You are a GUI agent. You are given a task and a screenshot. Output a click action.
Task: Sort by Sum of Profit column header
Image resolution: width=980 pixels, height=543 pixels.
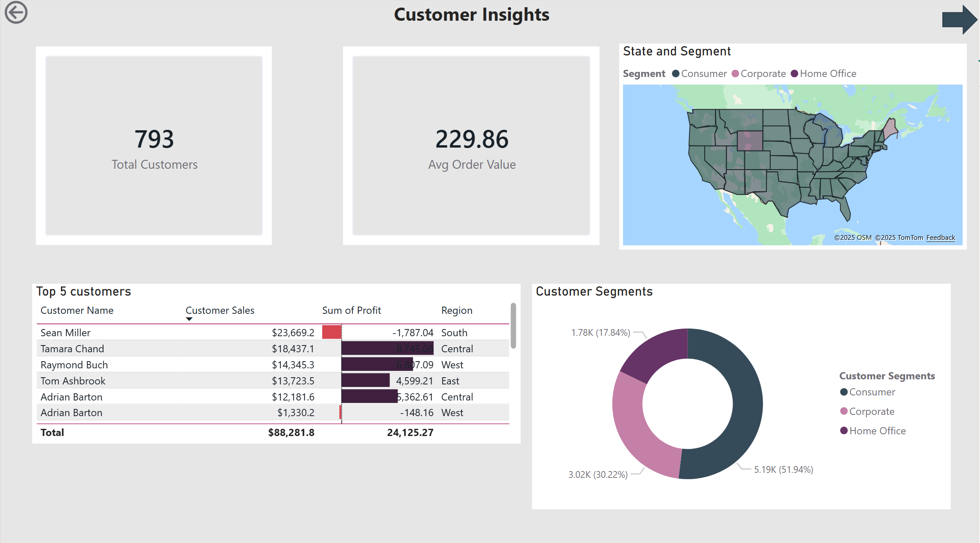[x=351, y=310]
